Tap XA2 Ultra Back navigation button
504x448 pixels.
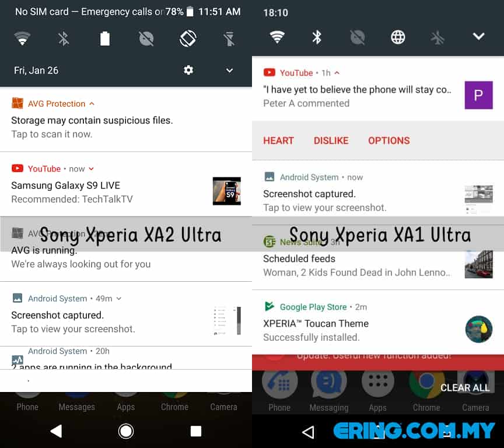click(x=56, y=431)
